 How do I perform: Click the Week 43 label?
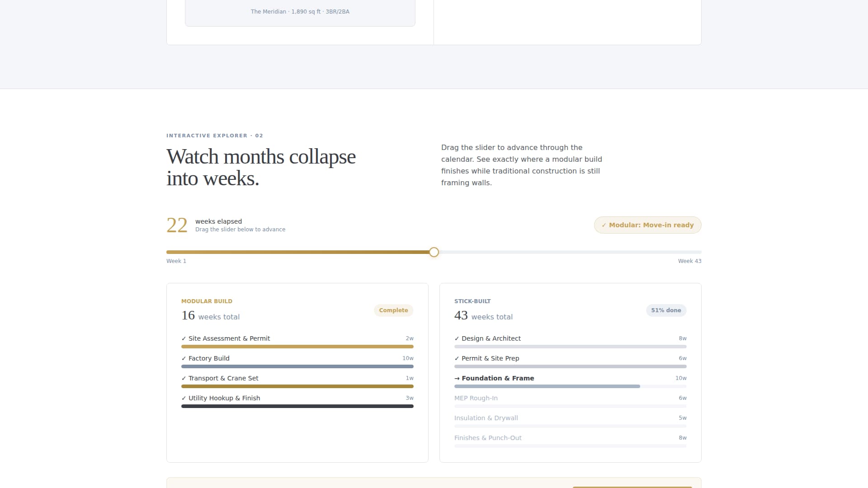pyautogui.click(x=689, y=261)
